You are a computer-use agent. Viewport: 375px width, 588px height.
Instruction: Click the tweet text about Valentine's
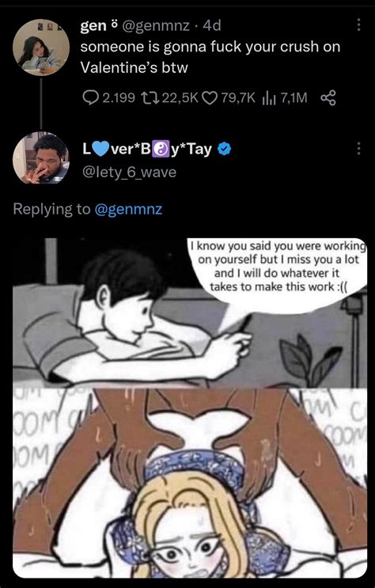tap(210, 57)
